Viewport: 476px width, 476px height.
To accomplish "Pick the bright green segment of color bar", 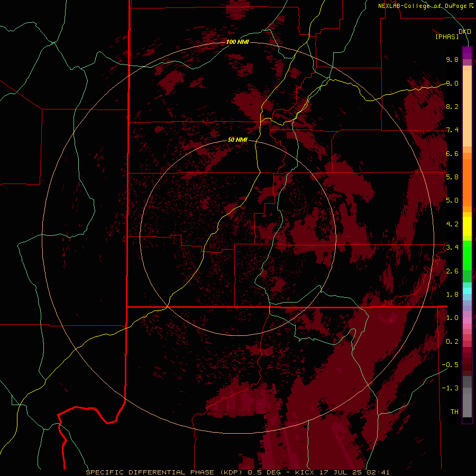I will click(x=467, y=255).
